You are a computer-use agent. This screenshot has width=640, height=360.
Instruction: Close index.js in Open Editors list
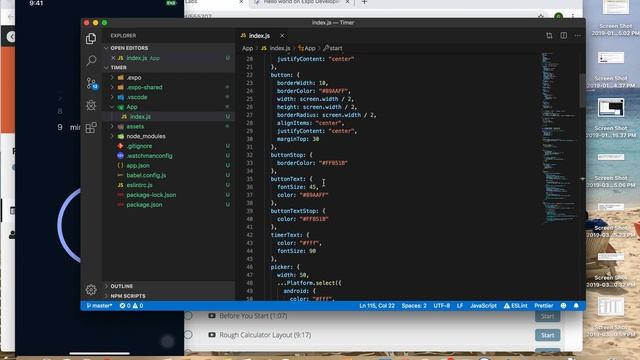(x=113, y=58)
